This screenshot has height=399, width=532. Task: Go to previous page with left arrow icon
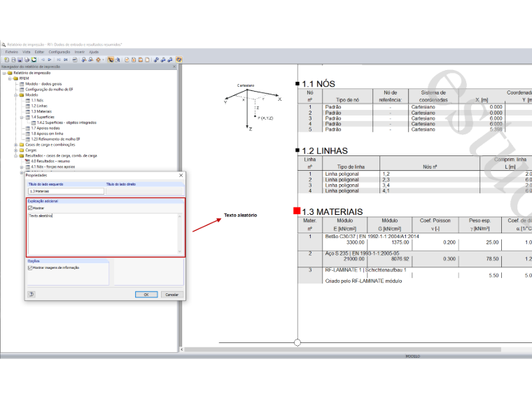tap(43, 59)
